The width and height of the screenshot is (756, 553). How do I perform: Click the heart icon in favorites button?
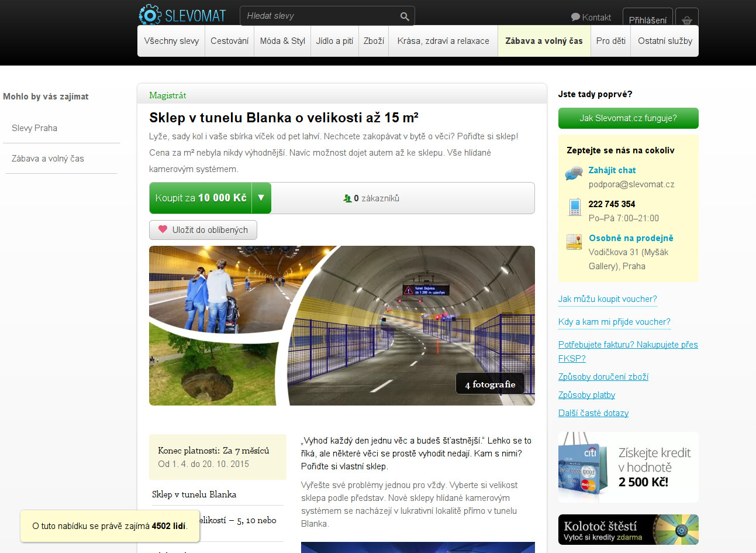(x=163, y=229)
